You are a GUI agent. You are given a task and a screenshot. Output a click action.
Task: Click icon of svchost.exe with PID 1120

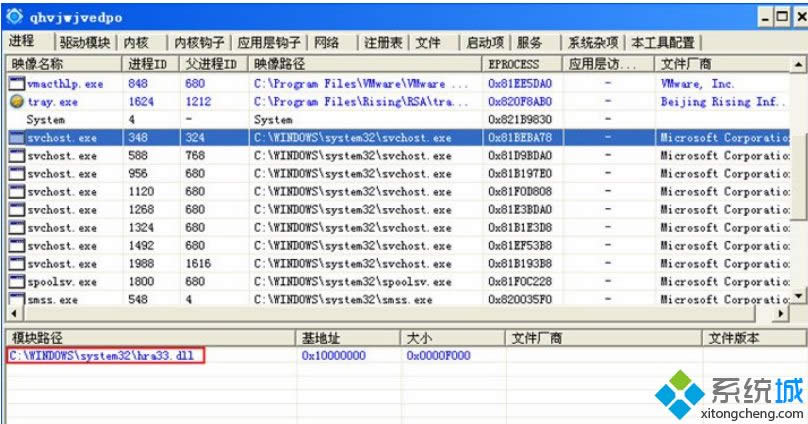point(16,192)
